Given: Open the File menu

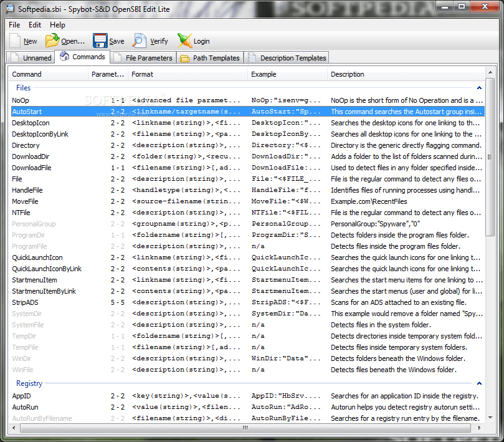Looking at the screenshot, I should pyautogui.click(x=14, y=25).
